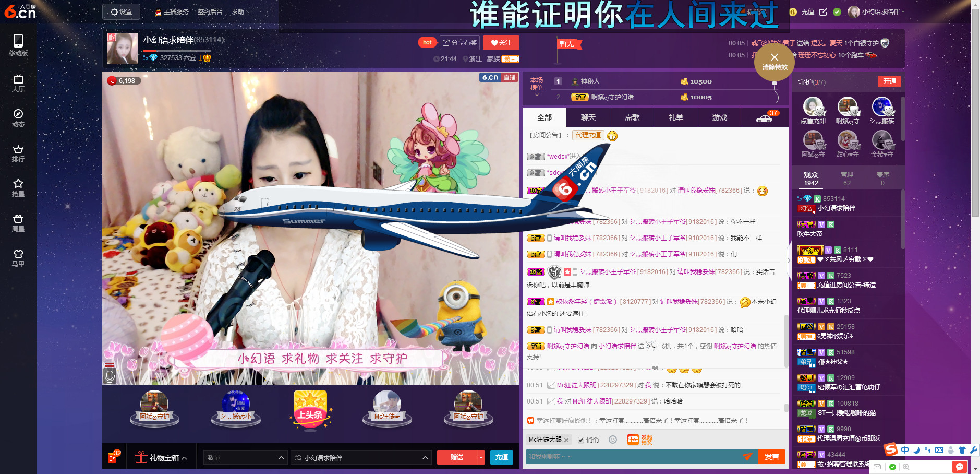The width and height of the screenshot is (980, 474).
Task: Open 签约后台 contract backend link
Action: click(210, 11)
